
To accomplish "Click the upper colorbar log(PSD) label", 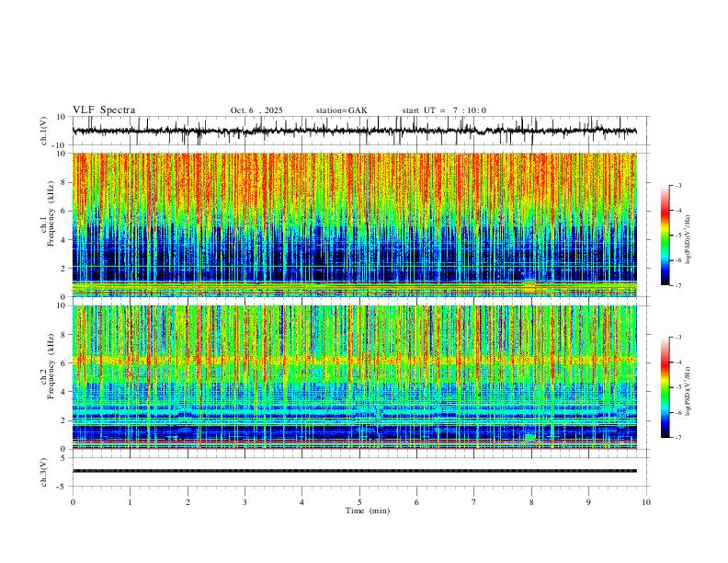I will (688, 239).
